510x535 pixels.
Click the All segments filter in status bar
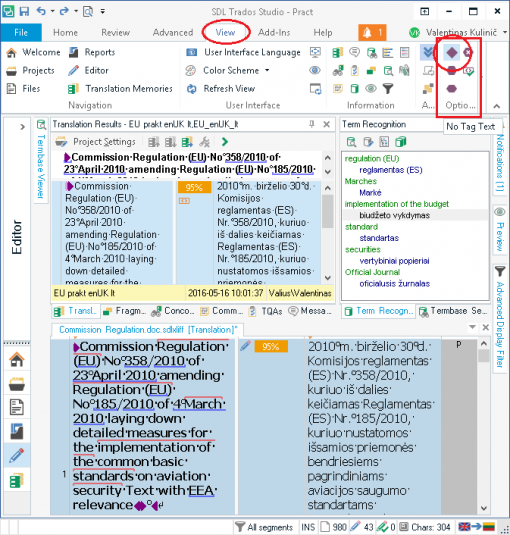click(x=264, y=527)
